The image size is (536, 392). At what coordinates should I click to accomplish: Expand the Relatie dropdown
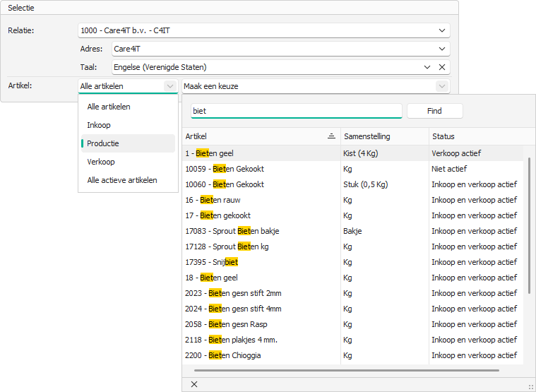[x=442, y=30]
